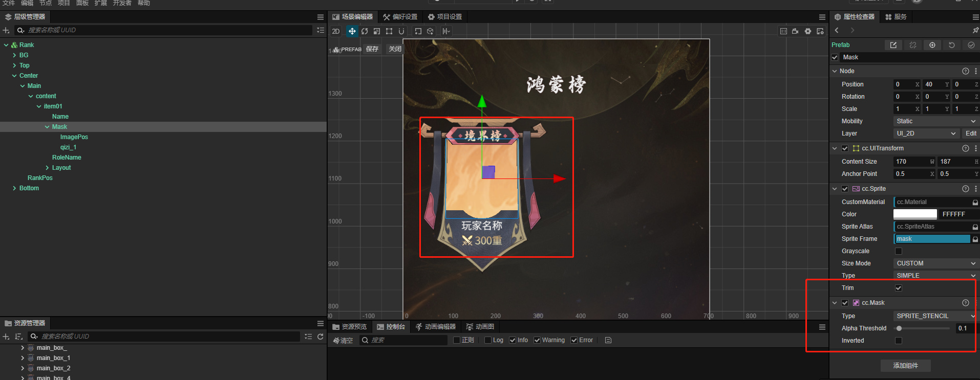Click the scene view image settings icon

[820, 31]
